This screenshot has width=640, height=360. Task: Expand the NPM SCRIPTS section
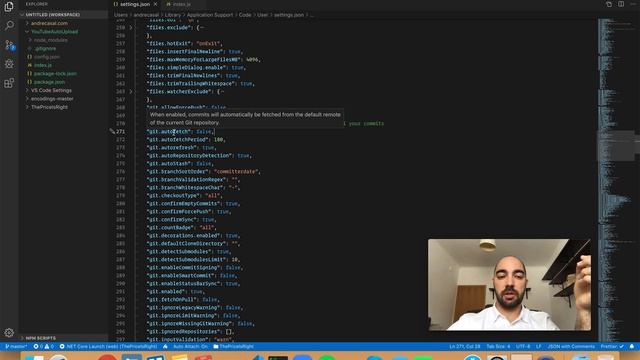[40, 338]
